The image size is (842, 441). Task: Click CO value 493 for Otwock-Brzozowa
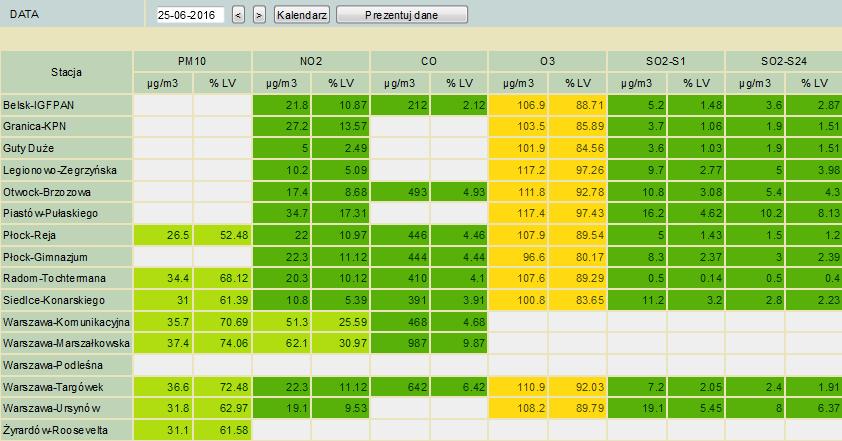[x=400, y=192]
